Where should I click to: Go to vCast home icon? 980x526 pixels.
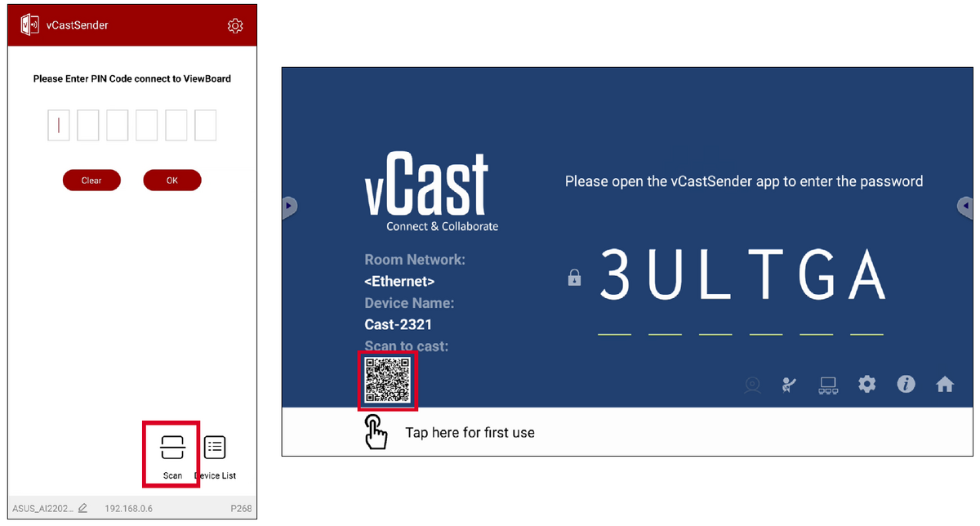click(x=945, y=384)
